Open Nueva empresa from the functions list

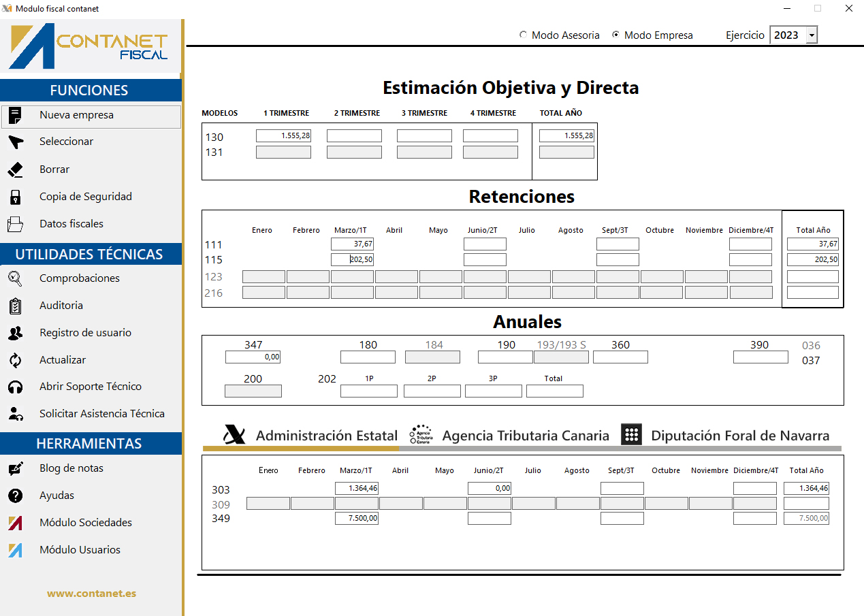coord(91,116)
